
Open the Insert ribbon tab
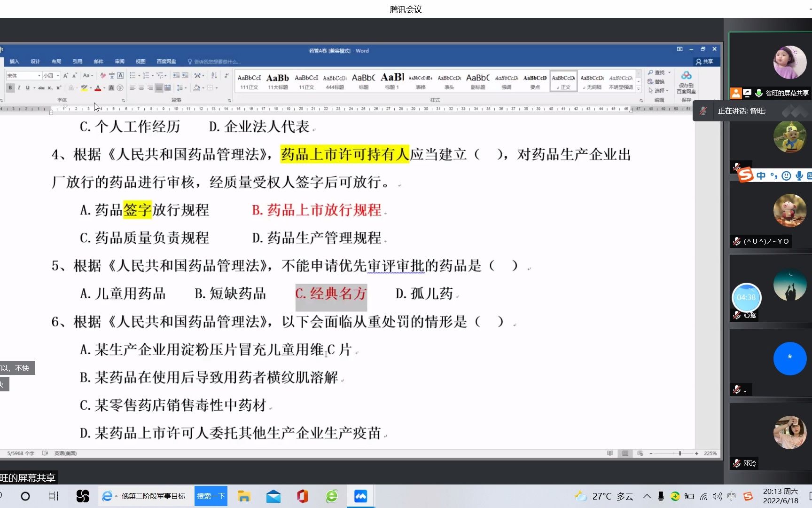click(x=14, y=62)
